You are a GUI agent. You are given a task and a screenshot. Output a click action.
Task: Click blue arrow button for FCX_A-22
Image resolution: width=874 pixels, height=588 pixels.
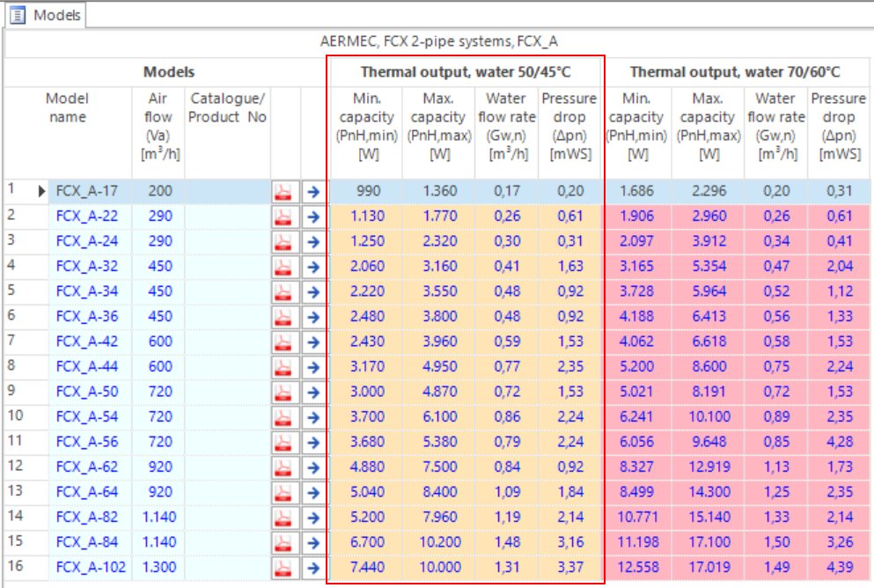pos(312,216)
